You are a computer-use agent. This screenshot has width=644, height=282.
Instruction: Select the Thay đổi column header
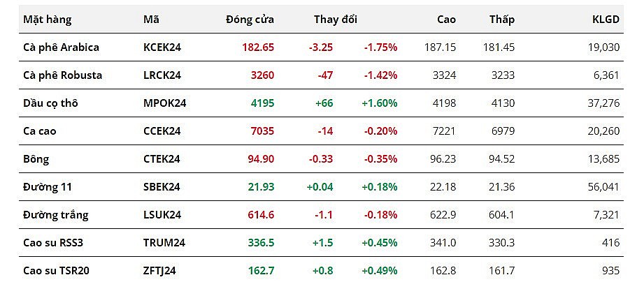coord(335,20)
